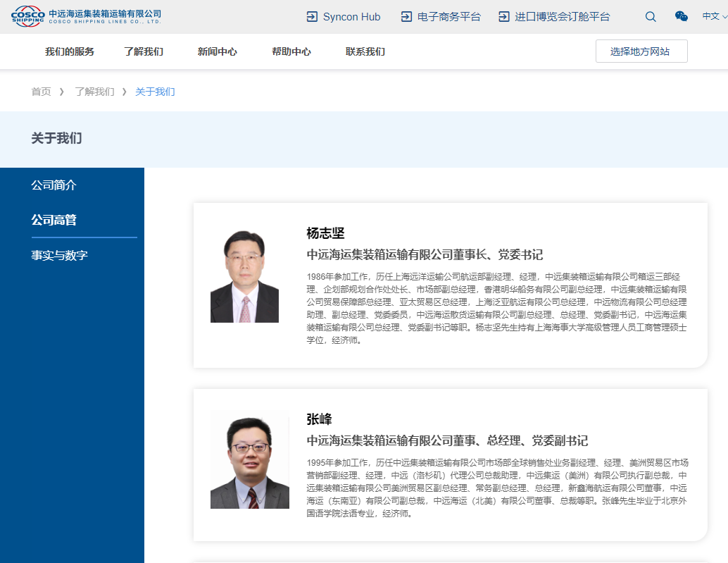This screenshot has width=728, height=563.
Task: Click the portrait photo of 张峰
Action: point(250,460)
